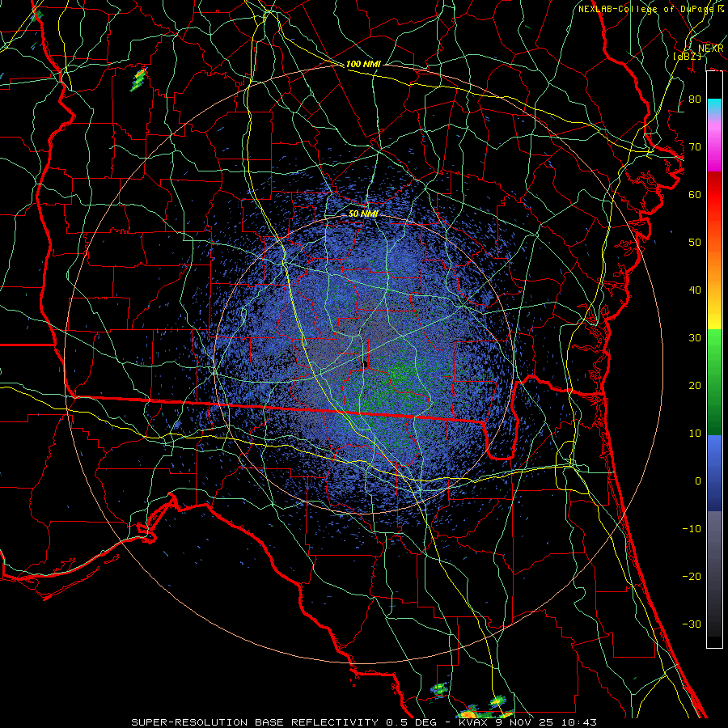Screen dimensions: 728x728
Task: Select the 70 value on dBZ scale
Action: [695, 146]
